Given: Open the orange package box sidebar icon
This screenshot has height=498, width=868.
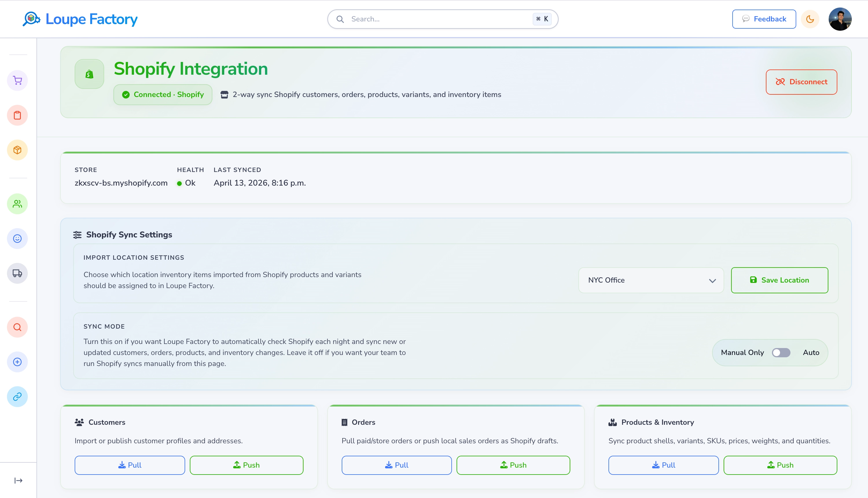Looking at the screenshot, I should 17,150.
